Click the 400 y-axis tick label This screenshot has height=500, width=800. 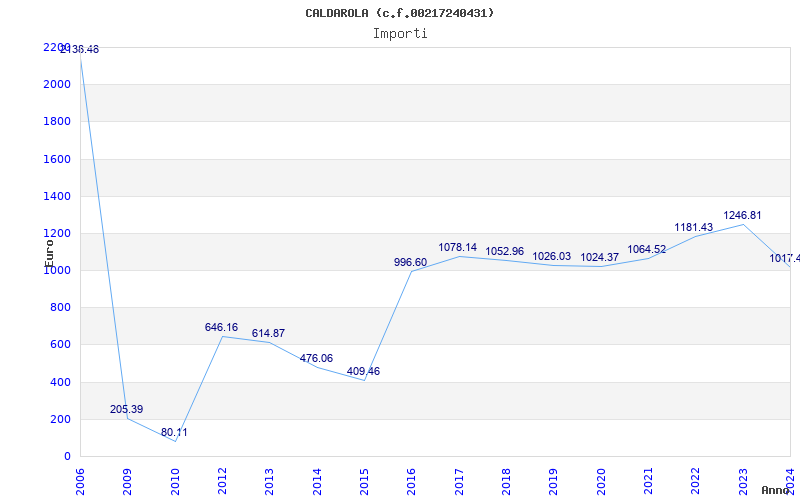60,382
